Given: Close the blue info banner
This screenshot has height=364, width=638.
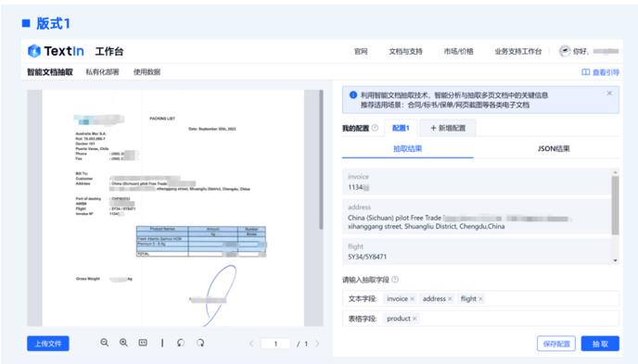Looking at the screenshot, I should click(609, 94).
